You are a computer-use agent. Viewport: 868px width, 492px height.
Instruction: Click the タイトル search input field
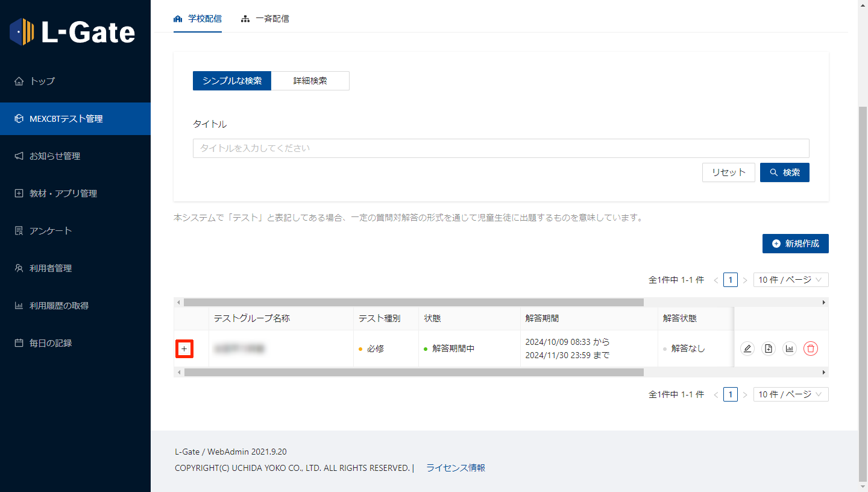500,148
